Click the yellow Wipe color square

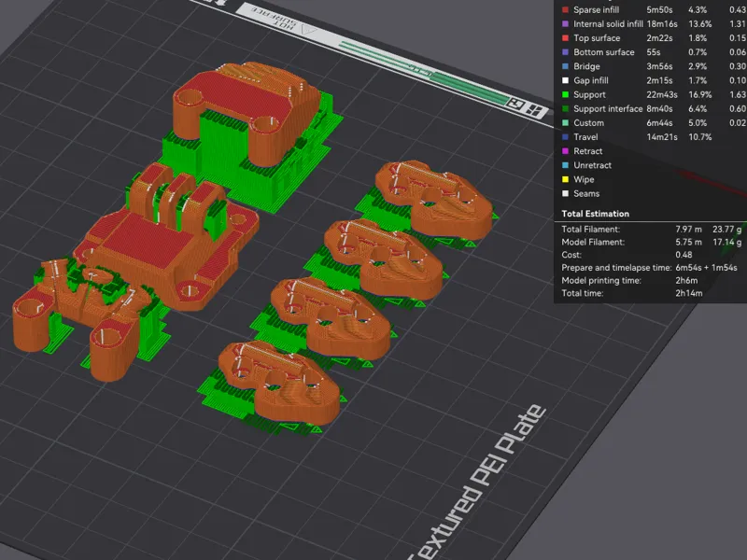click(566, 179)
